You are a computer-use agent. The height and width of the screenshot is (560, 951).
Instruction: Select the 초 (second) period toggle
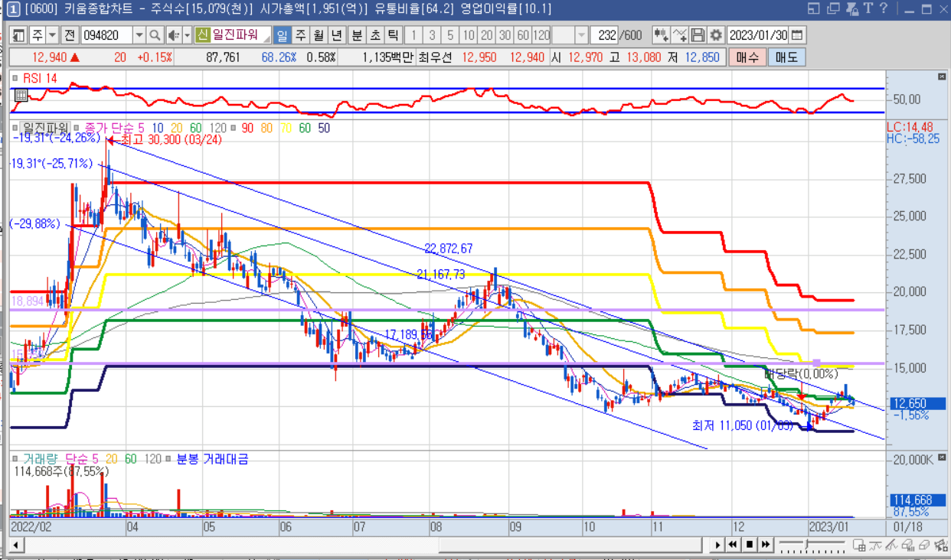point(375,35)
